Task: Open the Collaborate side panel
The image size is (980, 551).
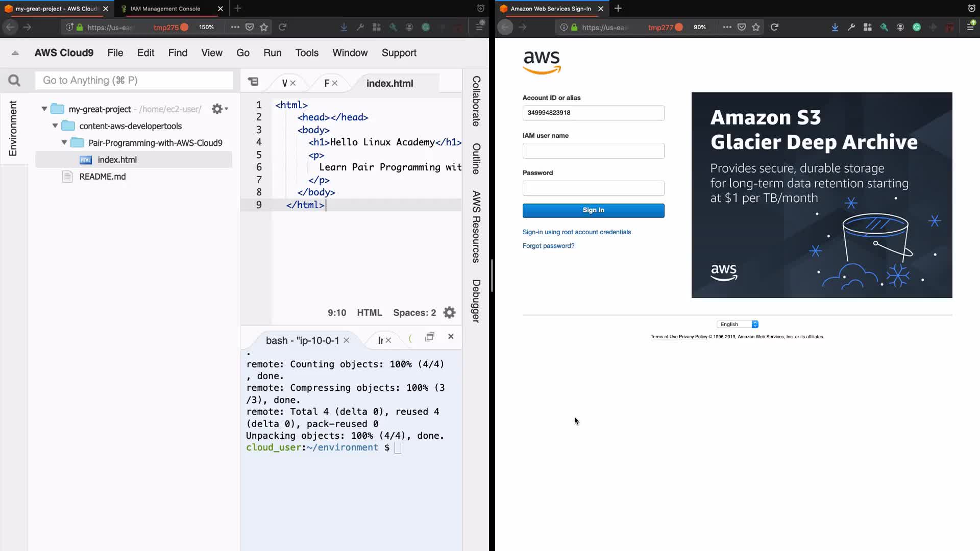Action: [x=476, y=101]
